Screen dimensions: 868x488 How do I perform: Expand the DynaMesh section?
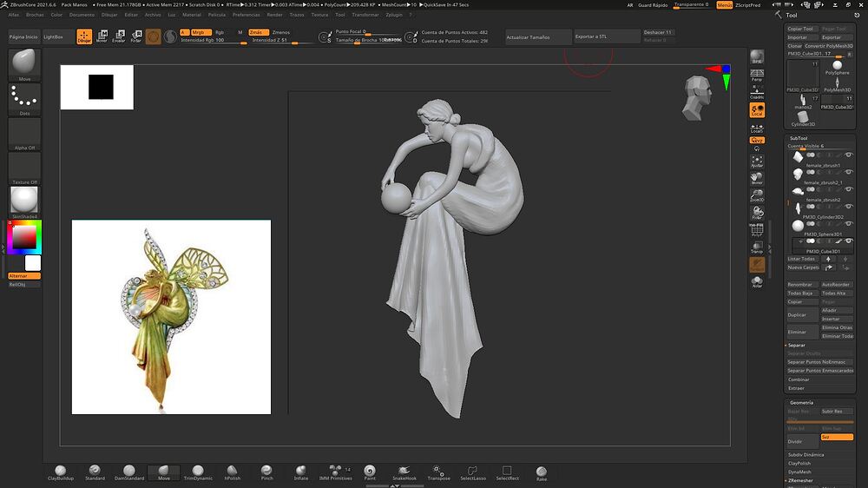[799, 472]
